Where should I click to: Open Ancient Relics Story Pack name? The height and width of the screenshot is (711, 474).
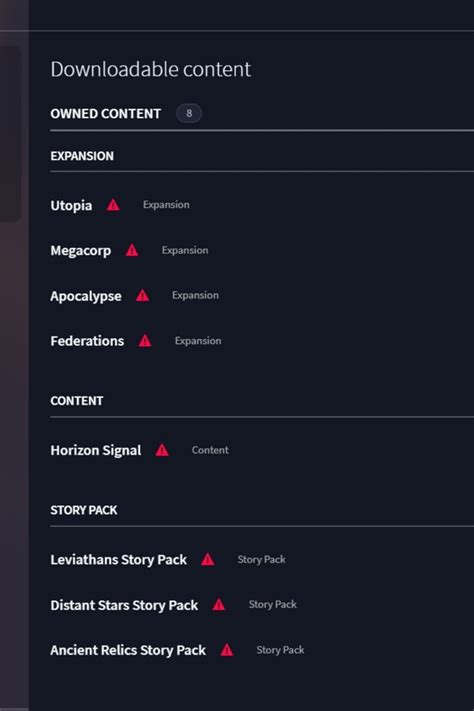[128, 651]
